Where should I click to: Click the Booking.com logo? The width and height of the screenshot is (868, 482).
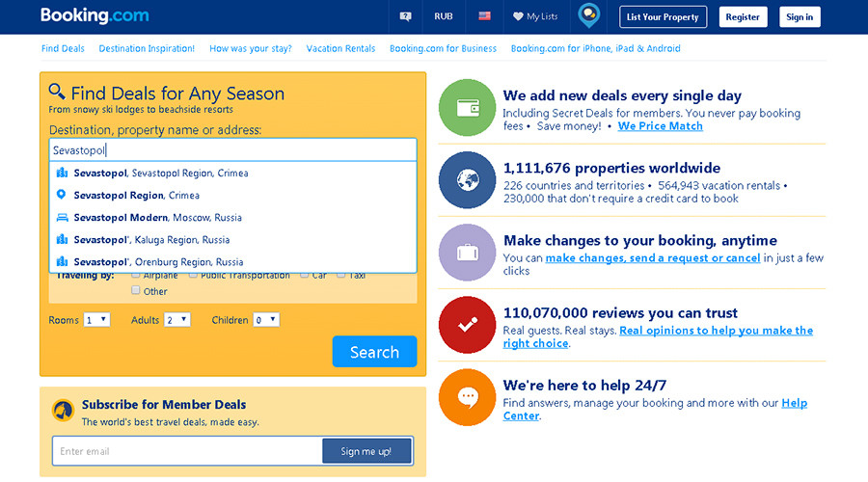click(x=95, y=15)
